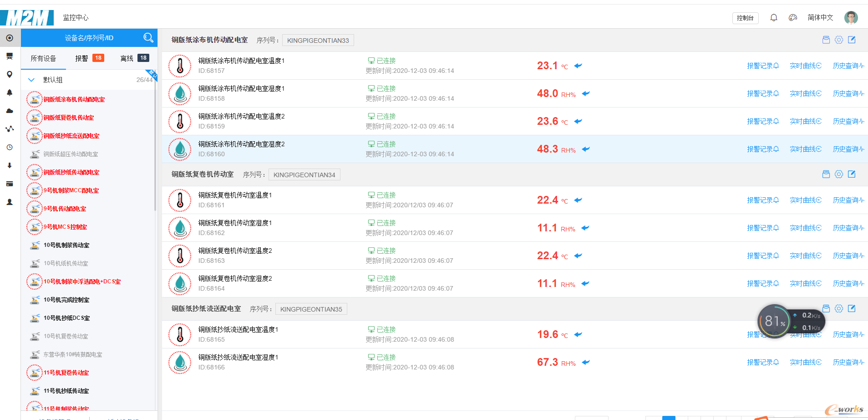Image resolution: width=868 pixels, height=420 pixels.
Task: Open 历史查询 for 铜版纸涂布机传动配电室温度2
Action: (x=848, y=121)
